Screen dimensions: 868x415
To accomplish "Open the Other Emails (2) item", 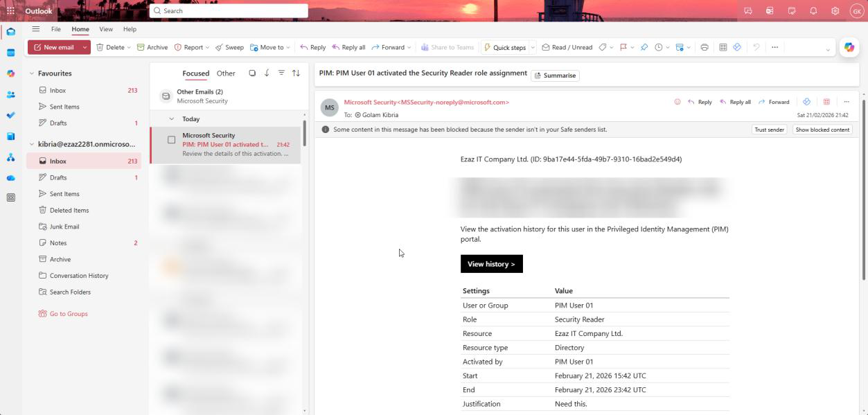I will click(x=226, y=96).
